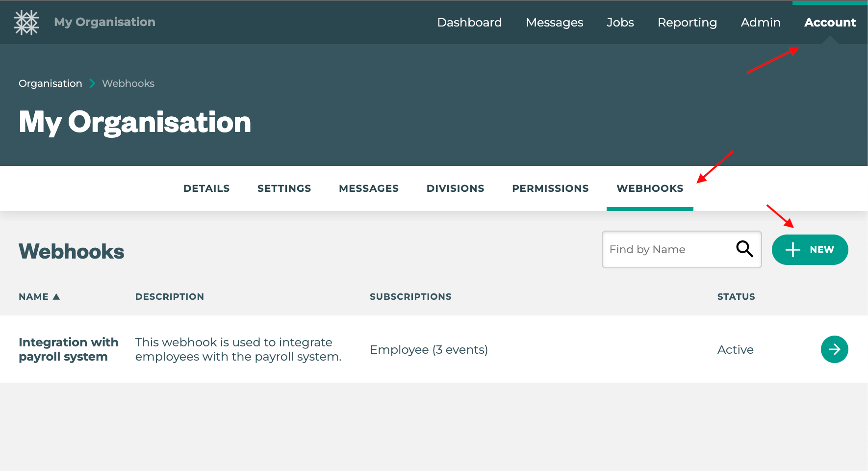Navigate to the Dashboard menu item
Screen dimensions: 868x471
click(469, 22)
